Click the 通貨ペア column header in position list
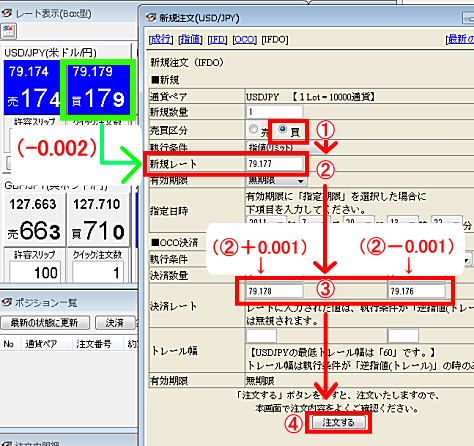The image size is (474, 446). [41, 344]
